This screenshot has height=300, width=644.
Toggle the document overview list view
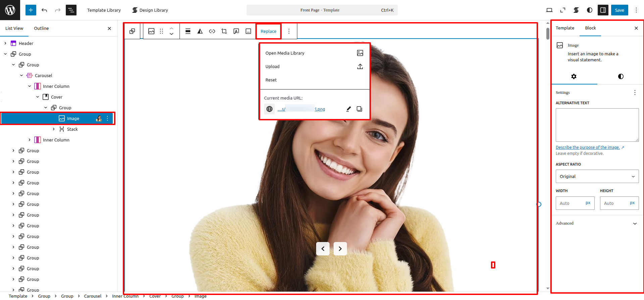[71, 10]
